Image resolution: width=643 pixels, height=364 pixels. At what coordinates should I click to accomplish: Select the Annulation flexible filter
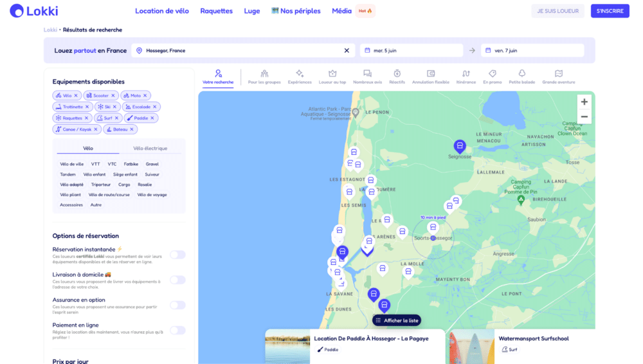tap(431, 77)
